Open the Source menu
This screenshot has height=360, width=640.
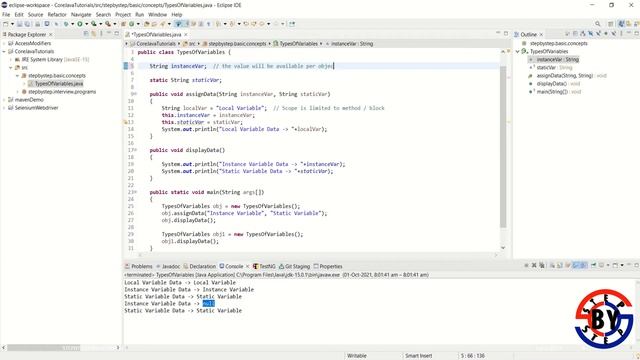click(x=36, y=14)
